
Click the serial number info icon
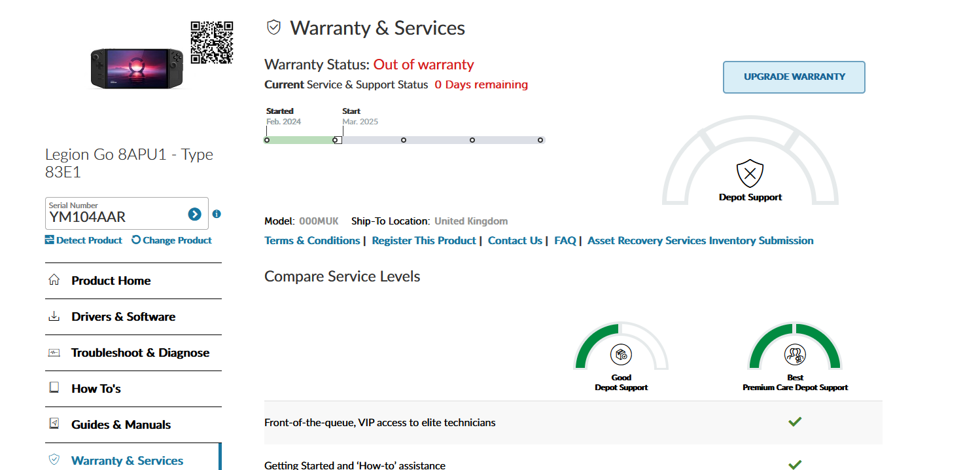tap(217, 214)
